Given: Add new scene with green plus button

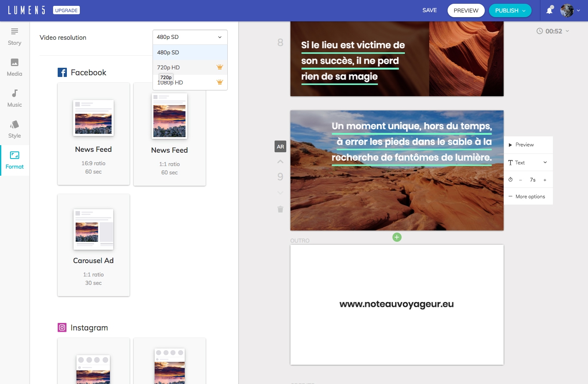Looking at the screenshot, I should 397,237.
